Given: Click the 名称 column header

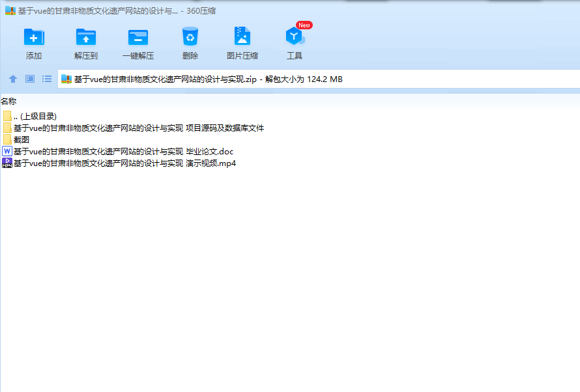Looking at the screenshot, I should tap(8, 101).
